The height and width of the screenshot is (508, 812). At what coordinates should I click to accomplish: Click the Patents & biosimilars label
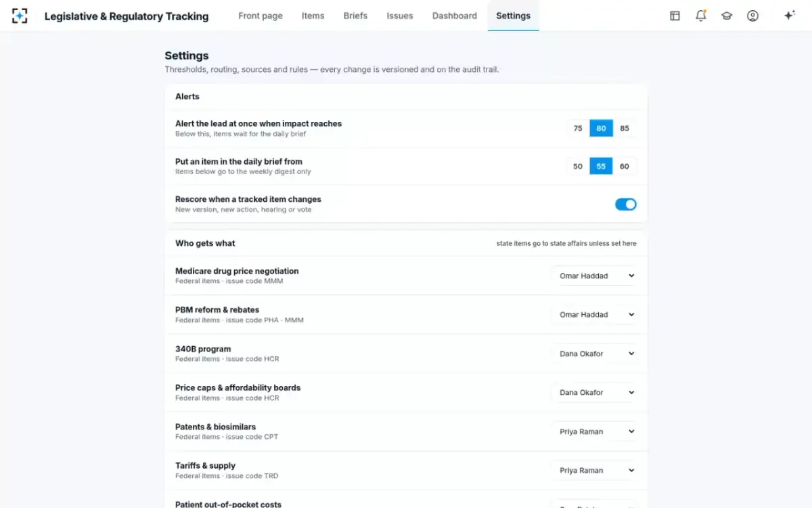point(215,427)
